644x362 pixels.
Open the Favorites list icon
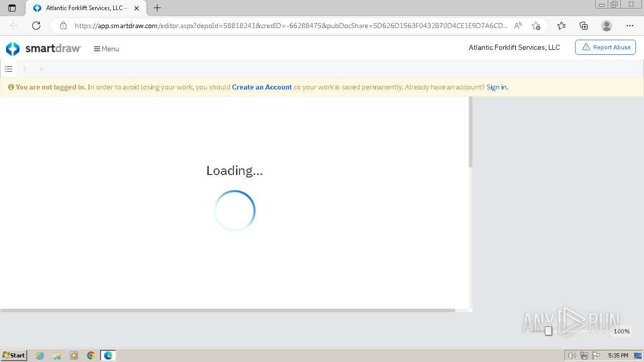point(561,26)
